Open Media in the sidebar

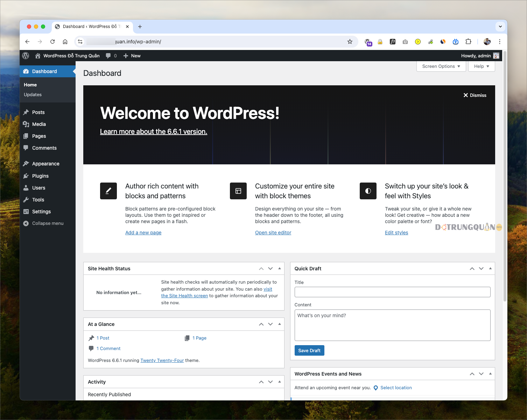(48, 124)
